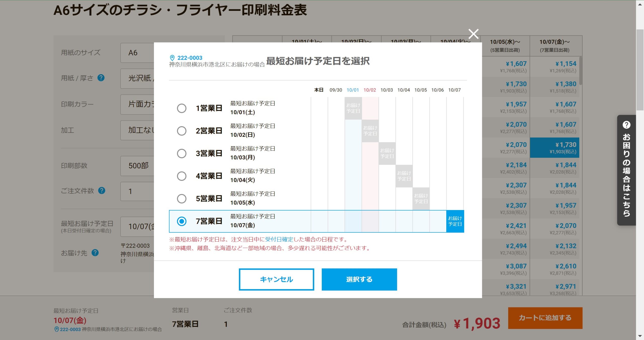Choose the 4営業日 delivery radio button
644x340 pixels.
pos(182,176)
